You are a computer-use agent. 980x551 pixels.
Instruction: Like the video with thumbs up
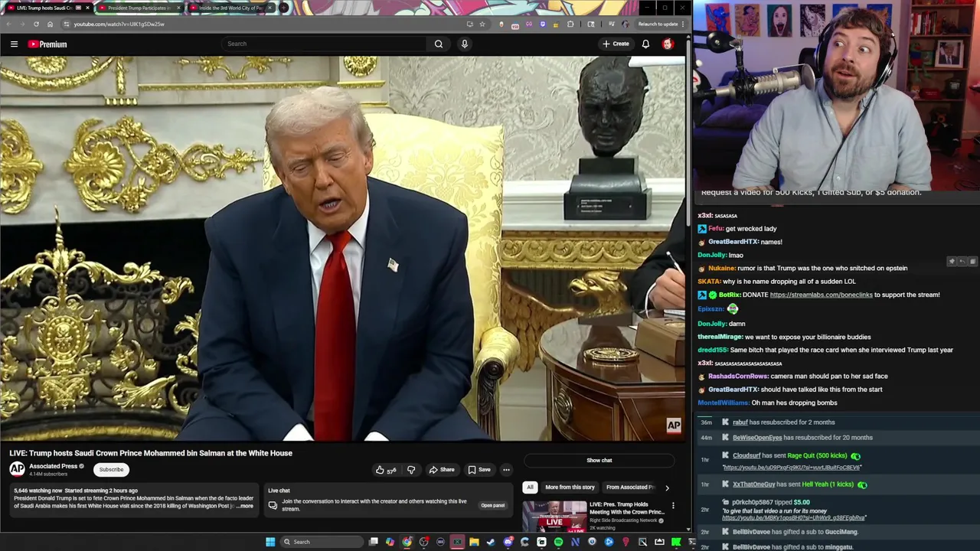pos(385,470)
